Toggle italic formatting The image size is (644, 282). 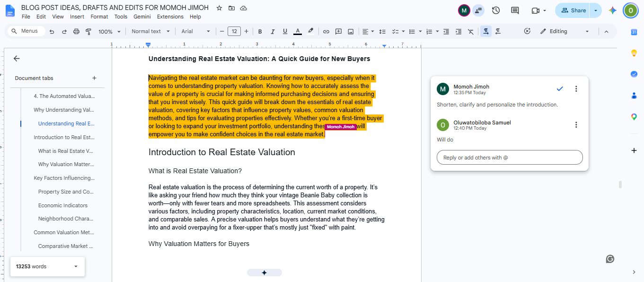(x=272, y=32)
